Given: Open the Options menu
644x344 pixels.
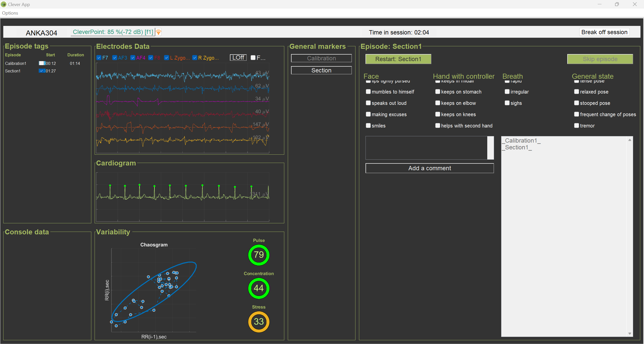Looking at the screenshot, I should pos(10,13).
